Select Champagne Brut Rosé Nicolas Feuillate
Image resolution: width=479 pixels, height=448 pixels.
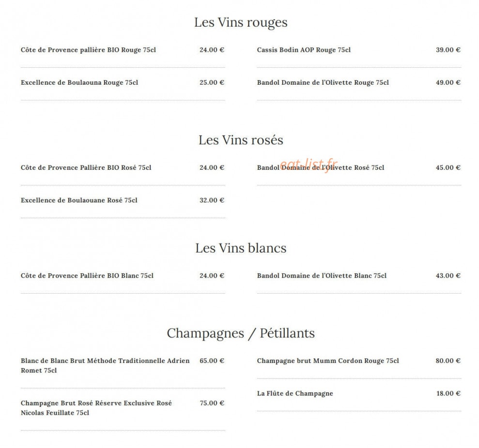click(x=96, y=408)
